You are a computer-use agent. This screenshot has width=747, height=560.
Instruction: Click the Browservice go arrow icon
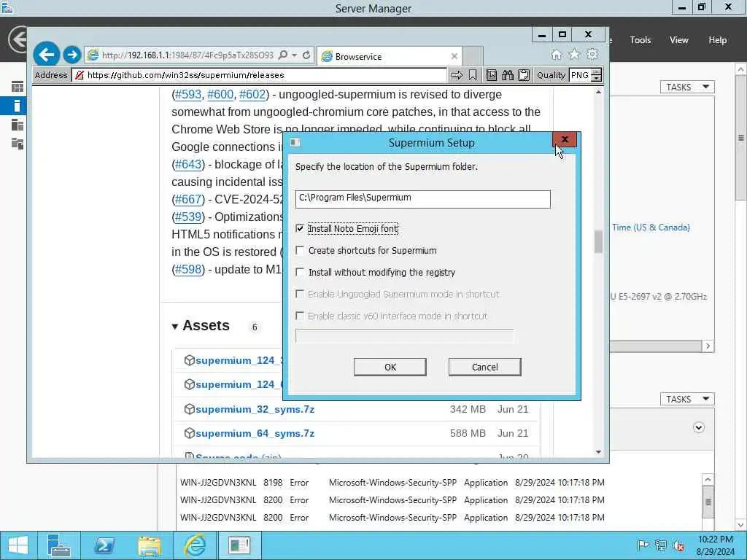[x=457, y=75]
